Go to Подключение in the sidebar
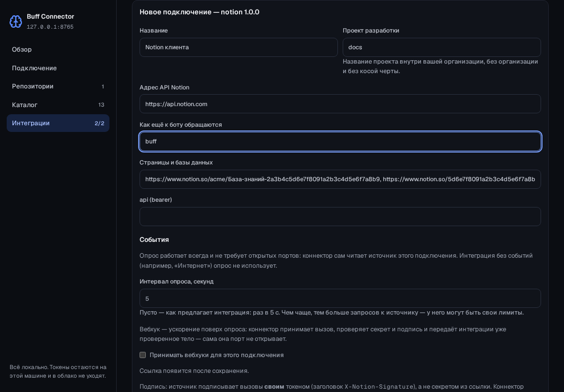The image size is (564, 392). click(58, 68)
